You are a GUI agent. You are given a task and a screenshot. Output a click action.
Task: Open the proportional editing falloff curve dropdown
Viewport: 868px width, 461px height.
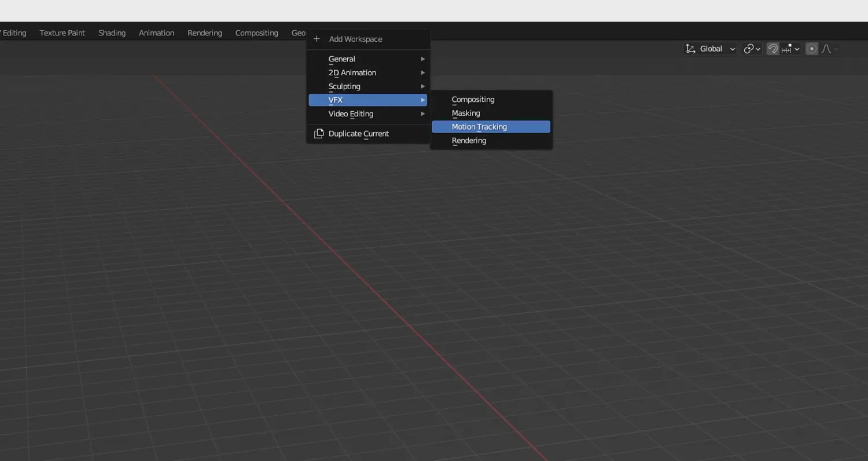coord(830,49)
